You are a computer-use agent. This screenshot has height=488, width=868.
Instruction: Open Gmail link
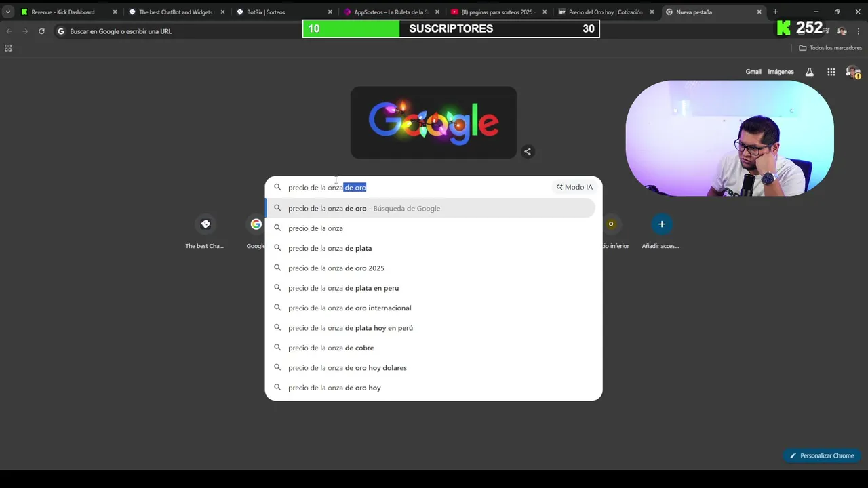click(753, 72)
